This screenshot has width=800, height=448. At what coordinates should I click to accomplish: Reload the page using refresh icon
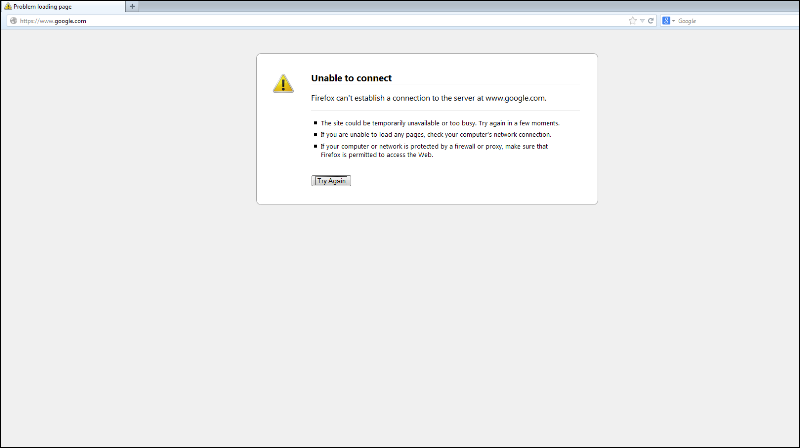click(651, 21)
